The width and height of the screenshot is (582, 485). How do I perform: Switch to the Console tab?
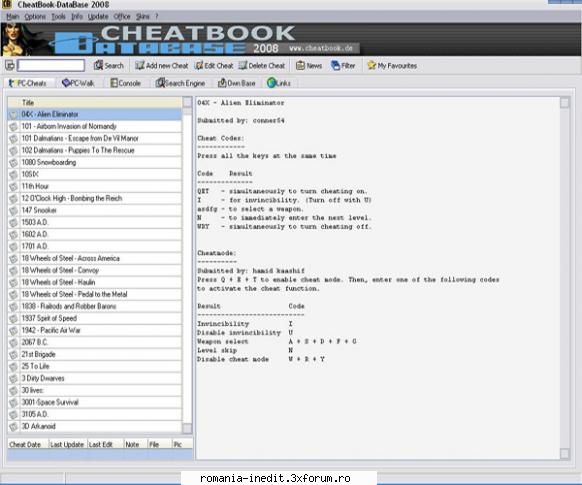125,83
